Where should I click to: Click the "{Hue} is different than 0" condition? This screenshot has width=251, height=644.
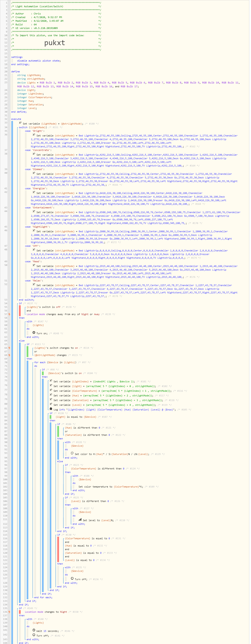[83, 428]
